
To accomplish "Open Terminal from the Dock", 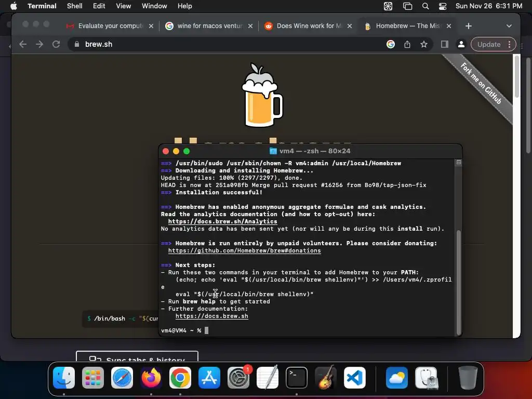I will coord(297,378).
